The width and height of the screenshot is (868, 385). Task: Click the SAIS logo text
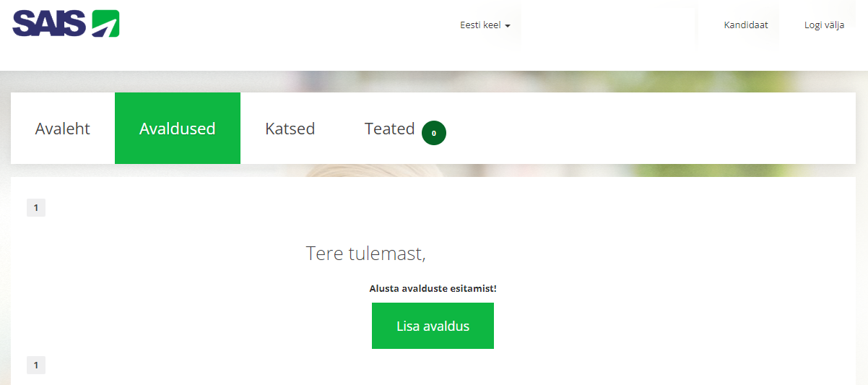(50, 24)
